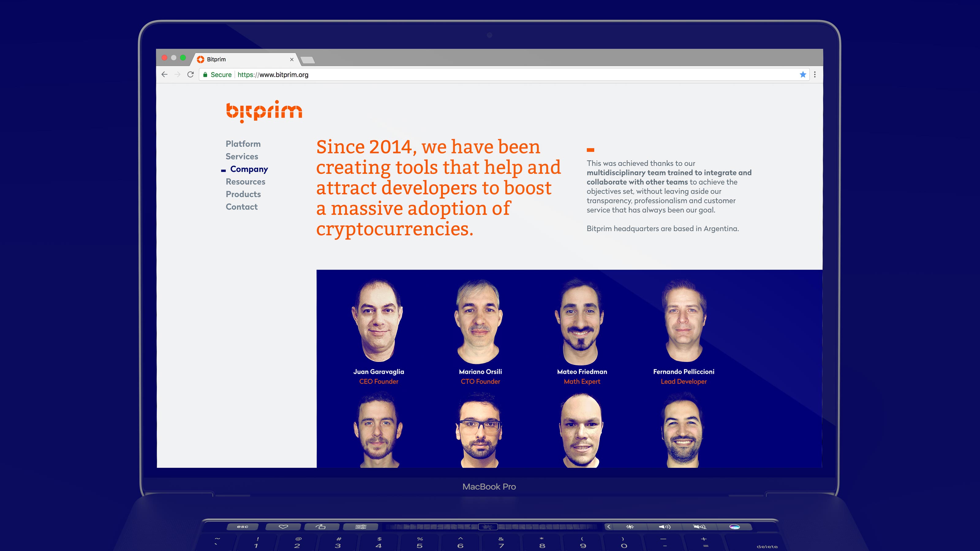Click the name Fernando Pelliccioni

(x=684, y=372)
